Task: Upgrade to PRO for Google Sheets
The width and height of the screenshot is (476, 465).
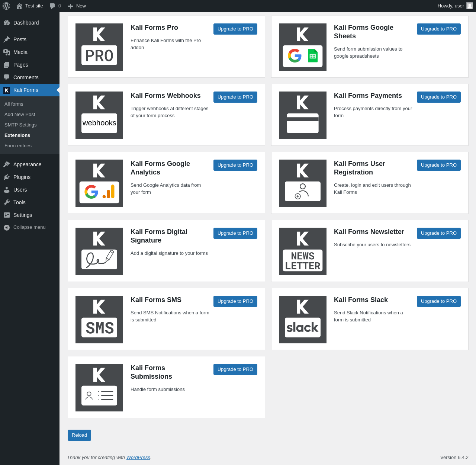Action: 439,29
